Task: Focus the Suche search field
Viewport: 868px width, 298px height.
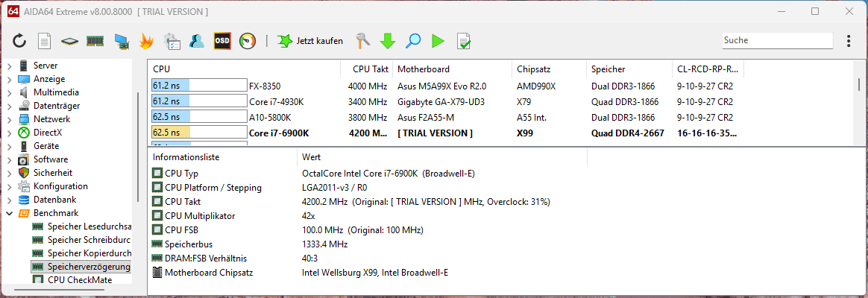Action: tap(777, 40)
